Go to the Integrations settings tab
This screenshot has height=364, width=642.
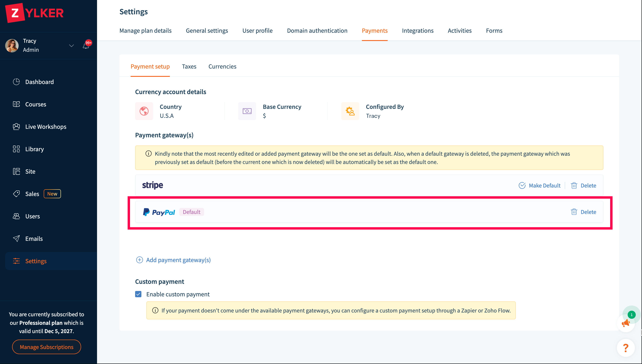417,30
